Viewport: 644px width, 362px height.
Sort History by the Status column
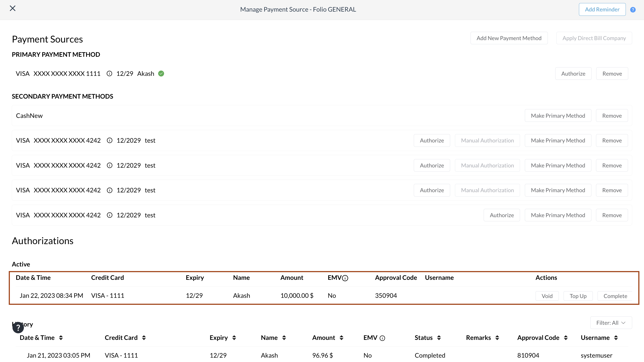click(439, 338)
